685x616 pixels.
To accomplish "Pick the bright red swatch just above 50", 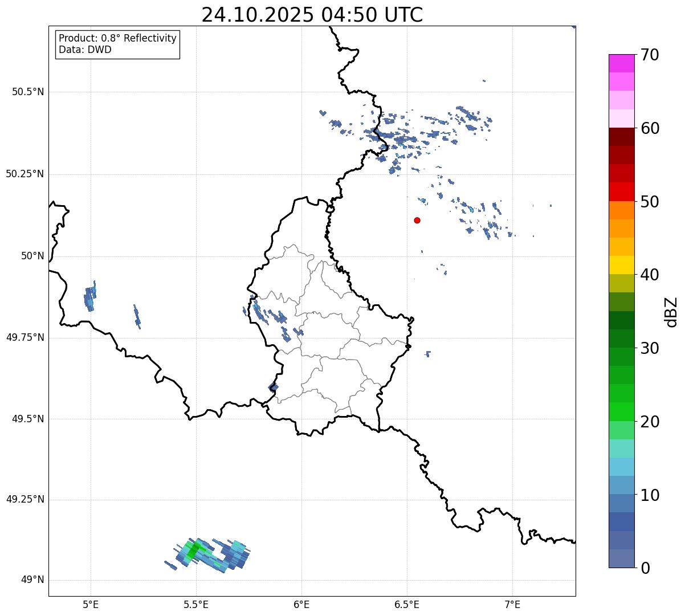I will tap(621, 192).
